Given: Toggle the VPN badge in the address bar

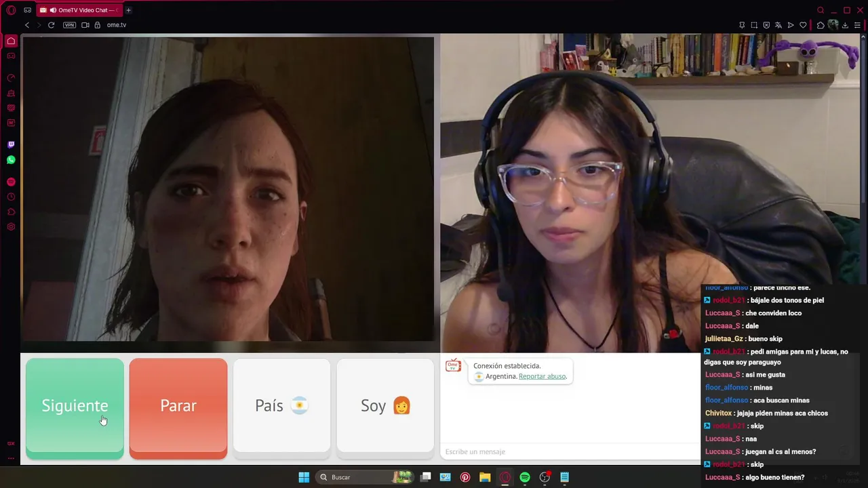Looking at the screenshot, I should [x=69, y=25].
